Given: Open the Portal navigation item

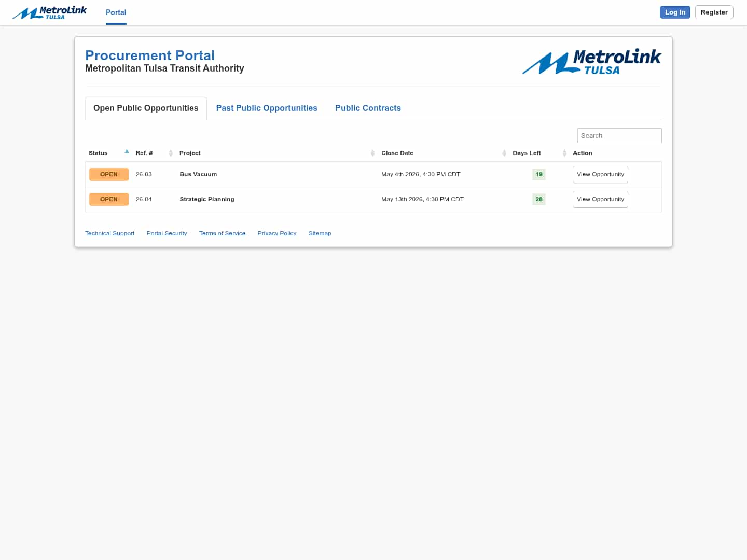Looking at the screenshot, I should (x=116, y=12).
